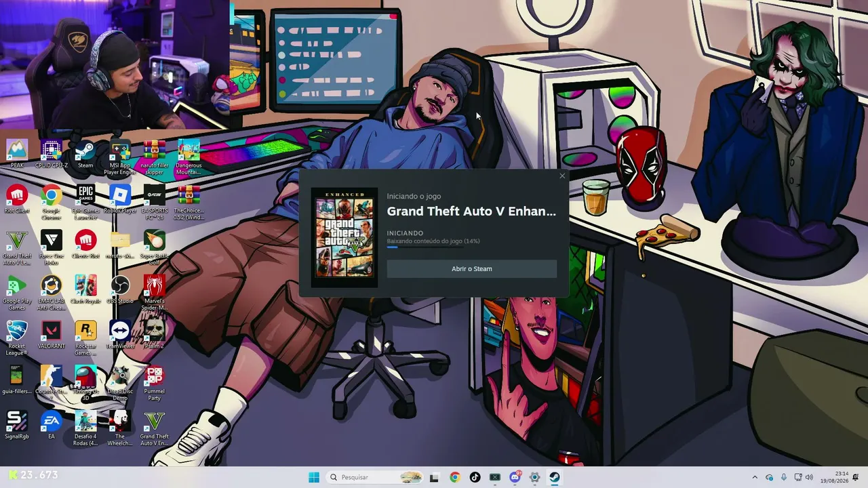This screenshot has height=488, width=868.
Task: Click the Grand Theft Auto V Enhanced title
Action: [471, 211]
